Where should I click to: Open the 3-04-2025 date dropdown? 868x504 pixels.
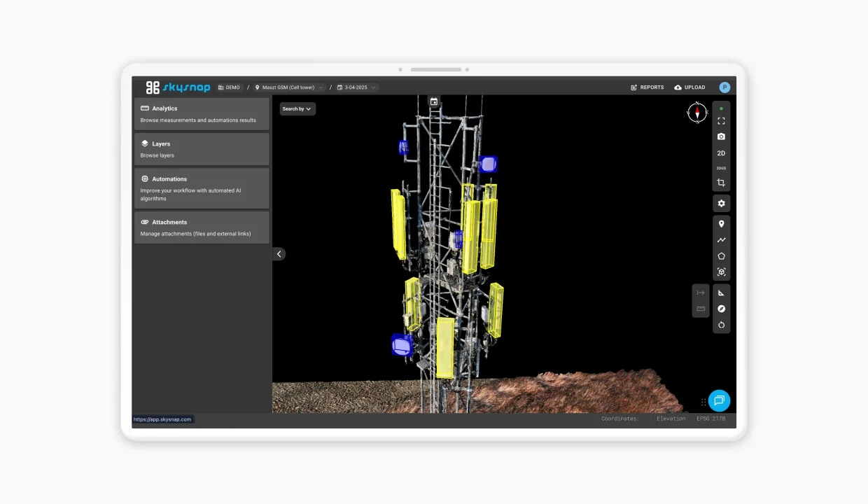tap(357, 87)
